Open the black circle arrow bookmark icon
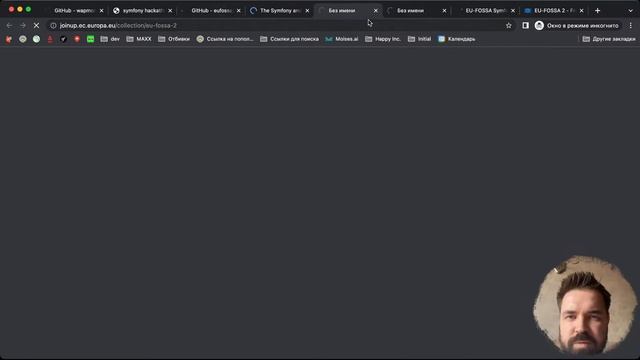 coord(63,39)
